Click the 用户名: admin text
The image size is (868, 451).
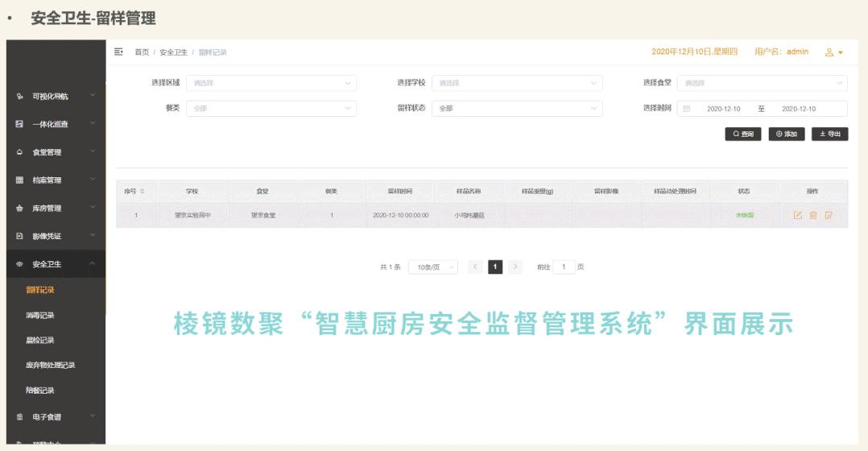point(781,52)
